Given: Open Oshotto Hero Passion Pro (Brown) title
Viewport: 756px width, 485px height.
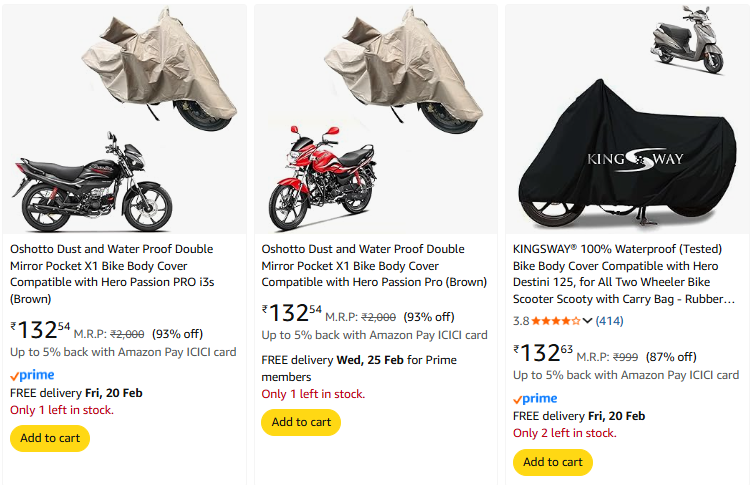Looking at the screenshot, I should [x=363, y=265].
